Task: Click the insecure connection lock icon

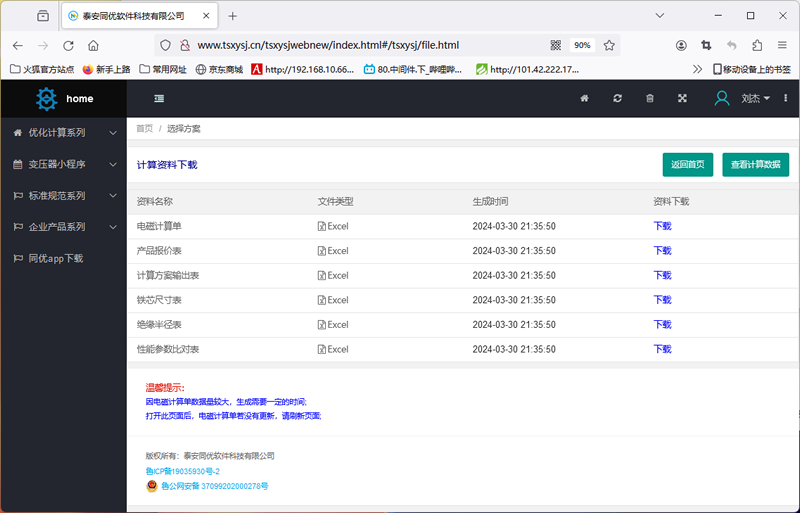Action: pos(185,45)
